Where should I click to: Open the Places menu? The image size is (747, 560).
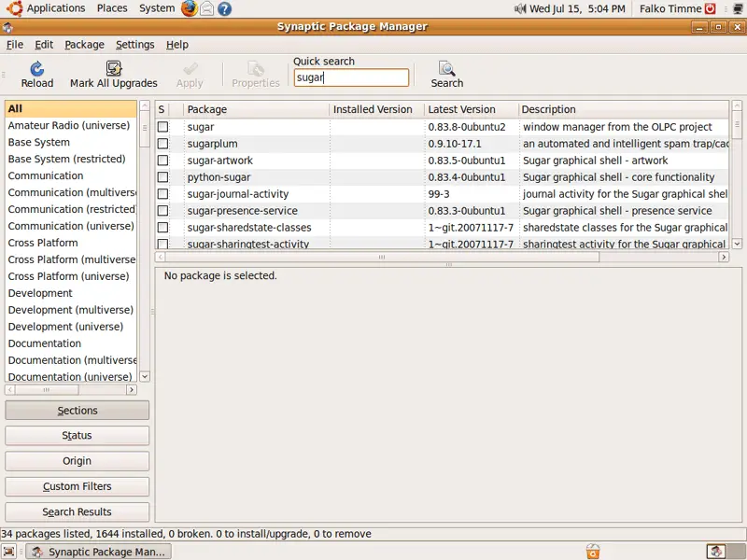coord(112,8)
